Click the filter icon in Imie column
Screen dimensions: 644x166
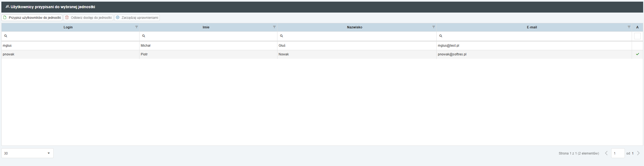[274, 27]
